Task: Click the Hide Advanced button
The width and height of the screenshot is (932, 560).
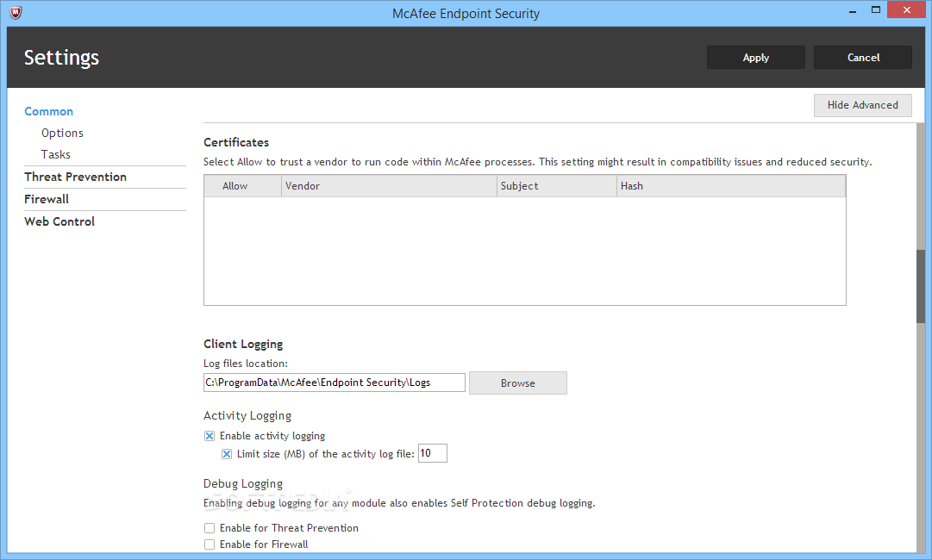Action: click(x=862, y=105)
